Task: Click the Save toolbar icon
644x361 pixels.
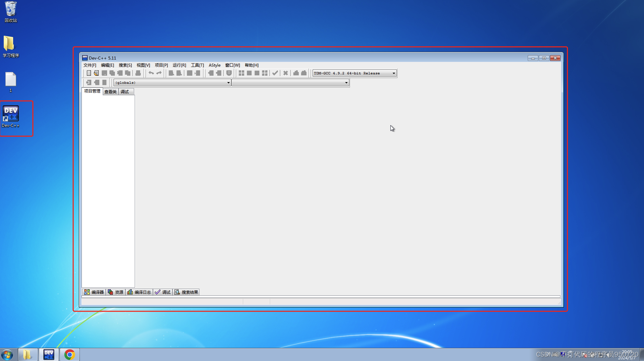Action: 104,73
